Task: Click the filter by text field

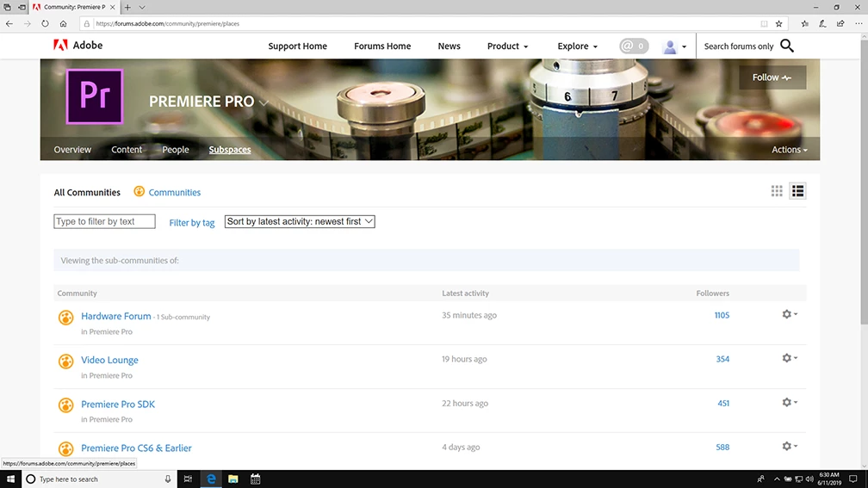Action: click(104, 221)
